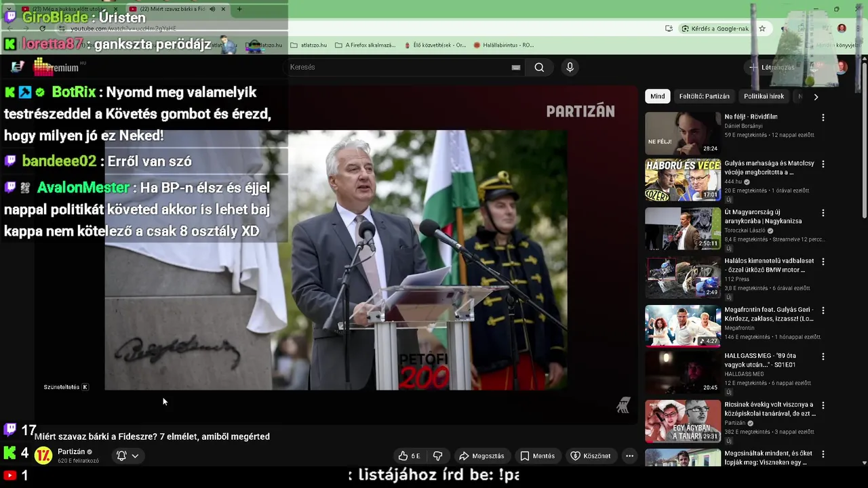Image resolution: width=868 pixels, height=488 pixels.
Task: Open the Létrehozás create button
Action: pos(771,67)
